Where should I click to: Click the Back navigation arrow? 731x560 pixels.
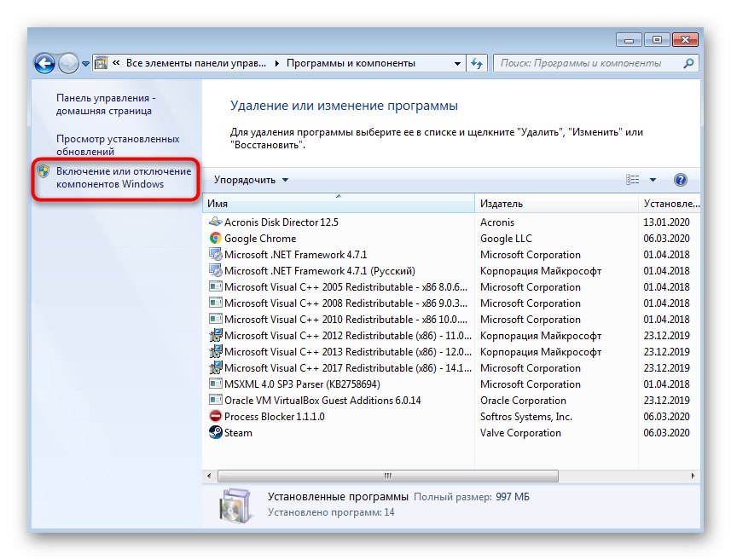coord(44,63)
